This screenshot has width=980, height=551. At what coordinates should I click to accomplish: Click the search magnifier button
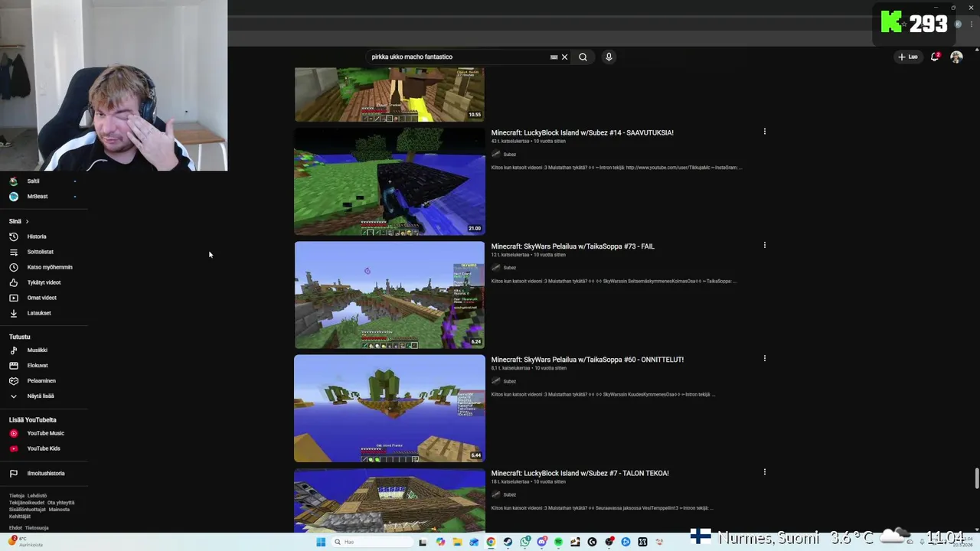pyautogui.click(x=583, y=57)
